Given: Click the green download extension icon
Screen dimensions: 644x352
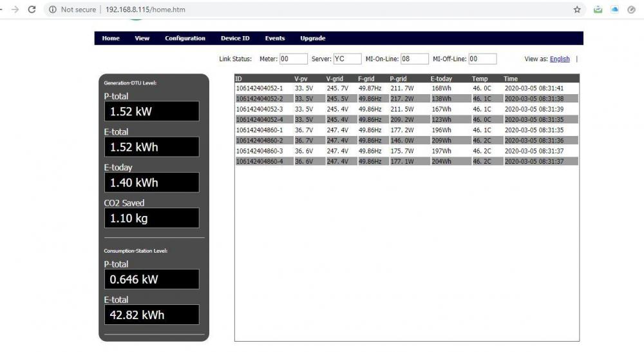Looking at the screenshot, I should pyautogui.click(x=598, y=10).
